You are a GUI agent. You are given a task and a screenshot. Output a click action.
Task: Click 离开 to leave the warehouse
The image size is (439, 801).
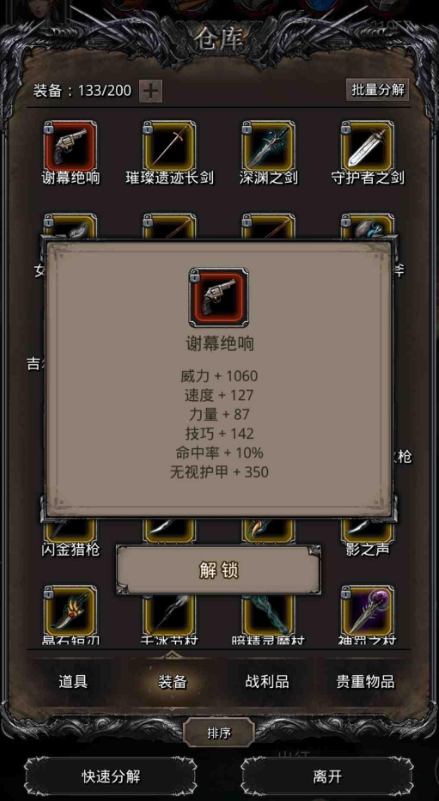[x=327, y=777]
